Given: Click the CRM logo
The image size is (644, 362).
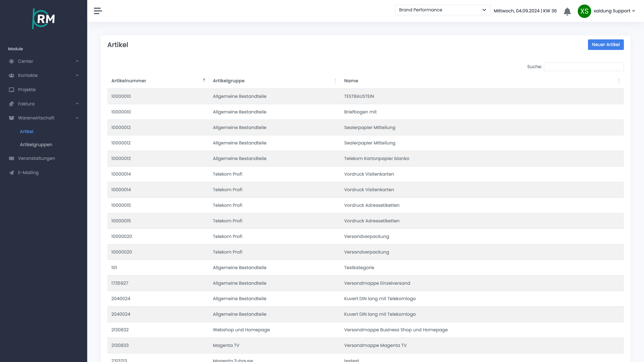Looking at the screenshot, I should [43, 19].
